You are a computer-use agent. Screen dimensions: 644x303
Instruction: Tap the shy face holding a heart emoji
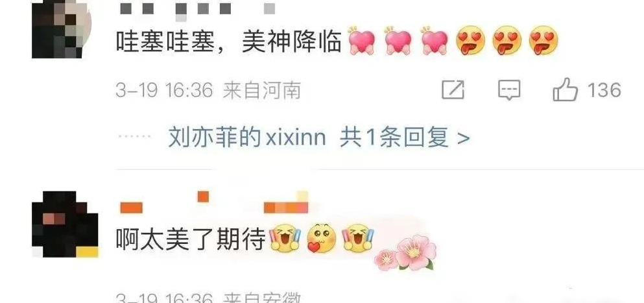coord(322,239)
